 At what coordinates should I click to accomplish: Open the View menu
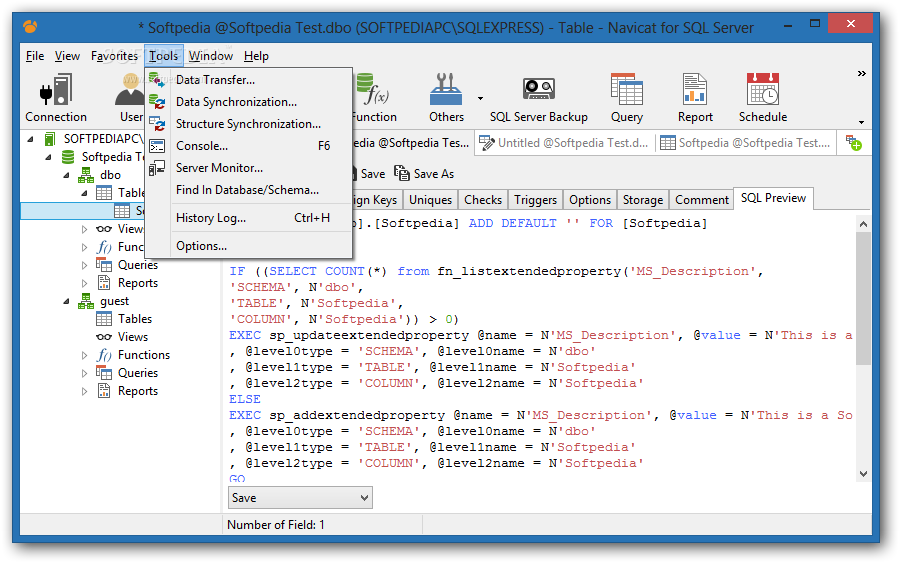[67, 56]
